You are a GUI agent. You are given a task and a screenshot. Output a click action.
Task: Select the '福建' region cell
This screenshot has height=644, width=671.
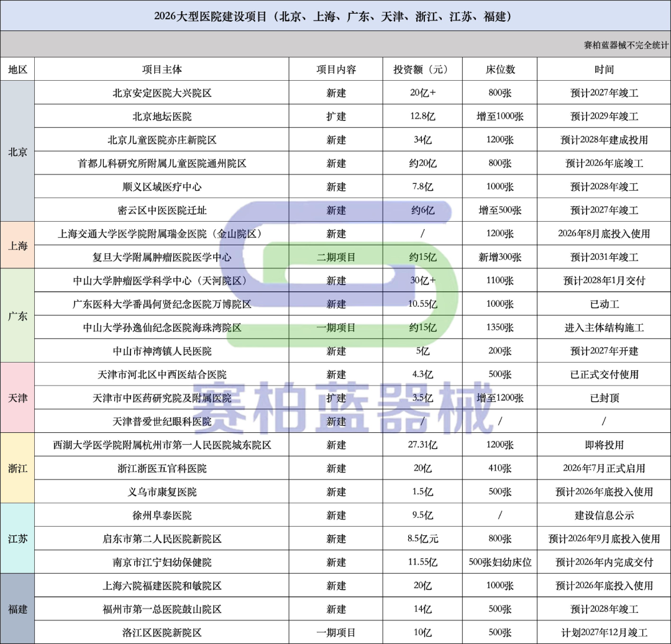pyautogui.click(x=17, y=609)
